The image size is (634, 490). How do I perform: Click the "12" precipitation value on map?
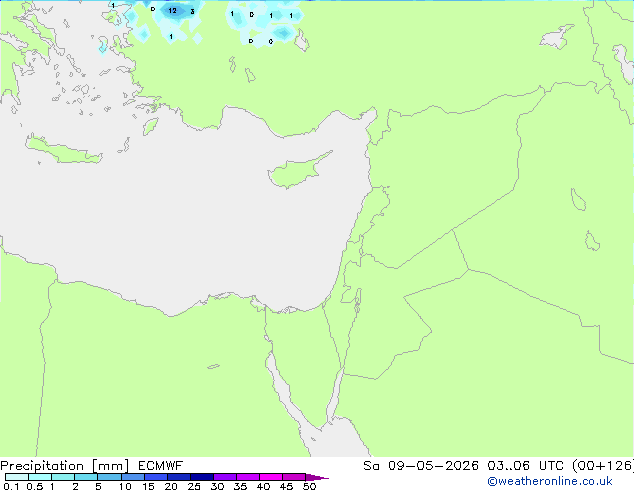tap(173, 11)
